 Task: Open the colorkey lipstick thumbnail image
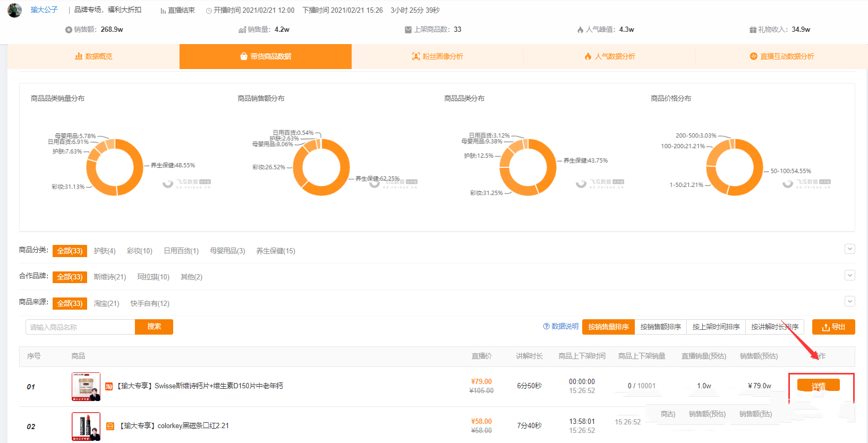click(86, 427)
